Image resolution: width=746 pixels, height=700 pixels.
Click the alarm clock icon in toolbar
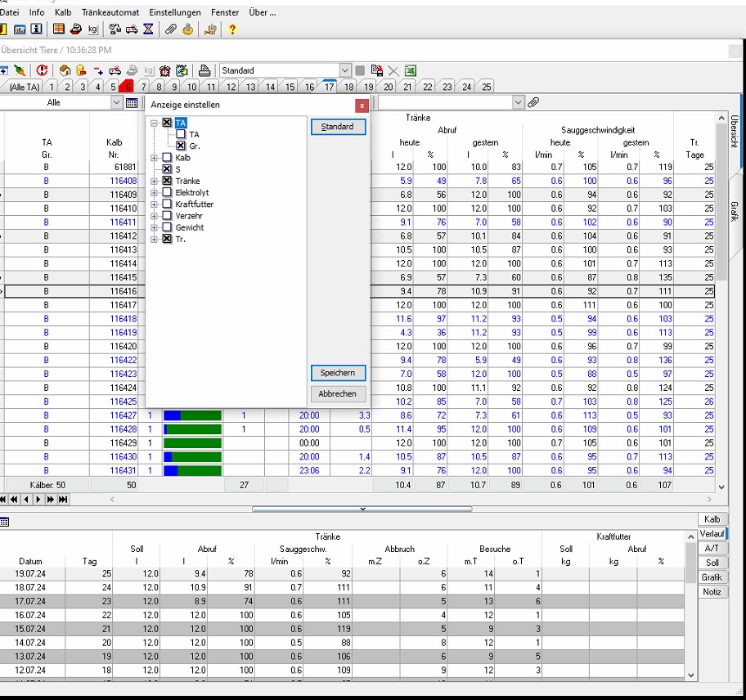coord(165,71)
